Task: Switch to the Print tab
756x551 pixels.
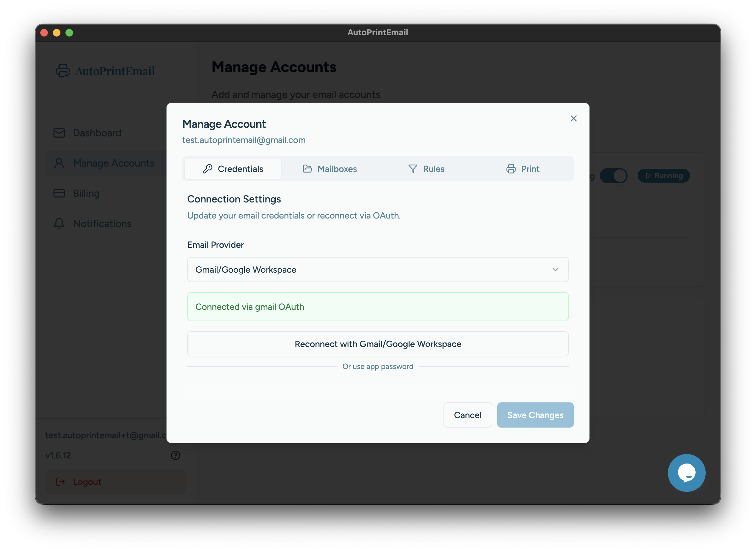Action: [523, 169]
